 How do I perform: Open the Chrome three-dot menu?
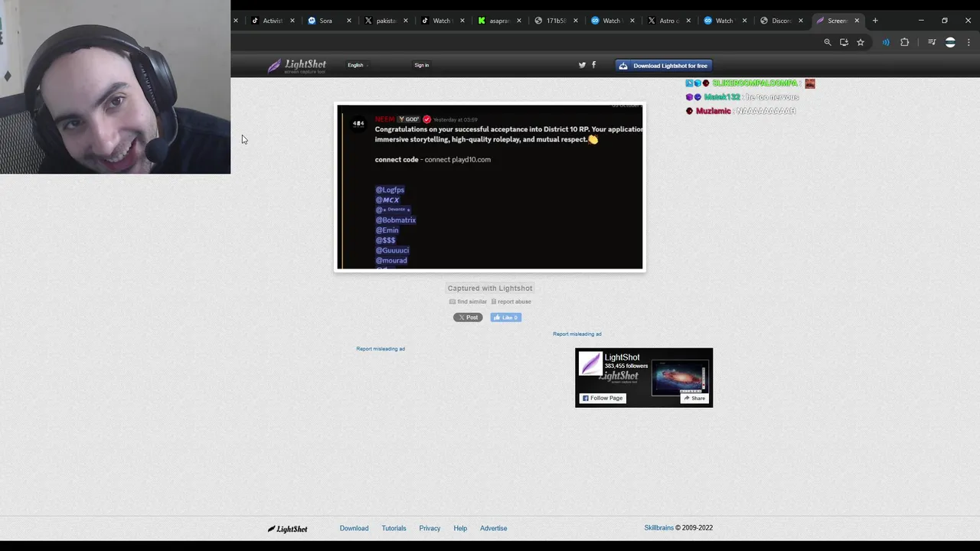(969, 42)
